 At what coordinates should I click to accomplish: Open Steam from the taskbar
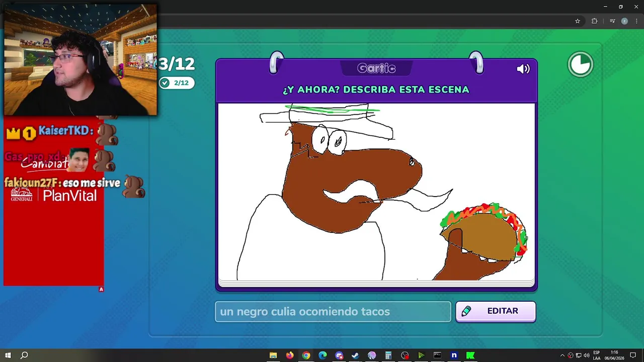click(x=355, y=355)
